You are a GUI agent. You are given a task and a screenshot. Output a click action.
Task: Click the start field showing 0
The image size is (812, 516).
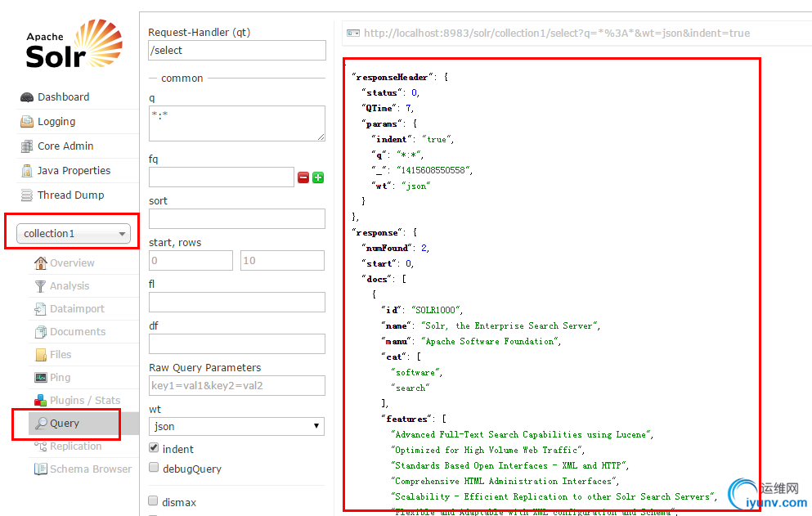tap(191, 261)
